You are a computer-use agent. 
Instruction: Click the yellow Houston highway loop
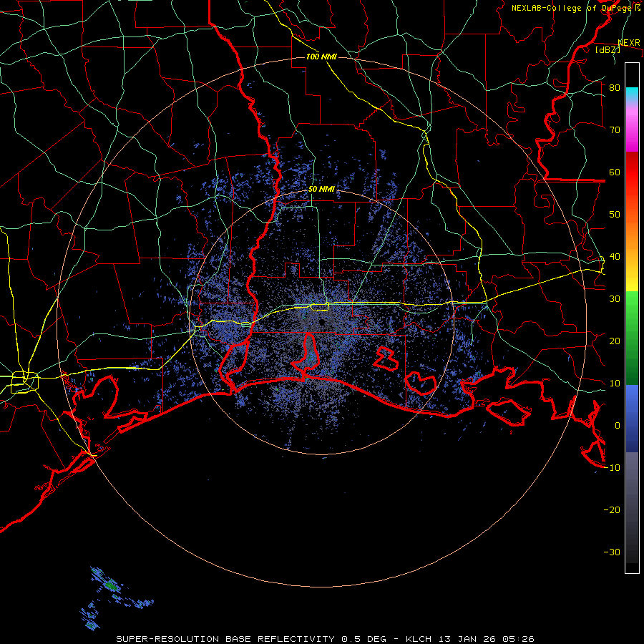[24, 382]
